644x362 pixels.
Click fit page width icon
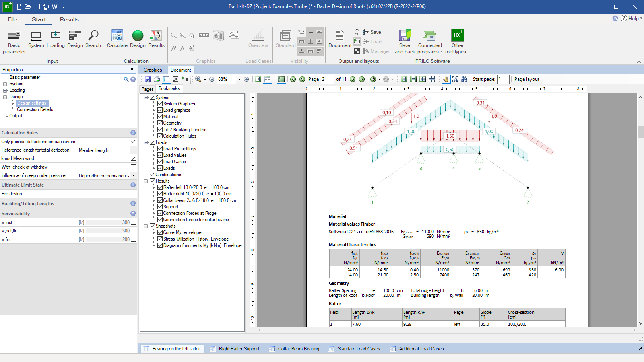click(267, 79)
